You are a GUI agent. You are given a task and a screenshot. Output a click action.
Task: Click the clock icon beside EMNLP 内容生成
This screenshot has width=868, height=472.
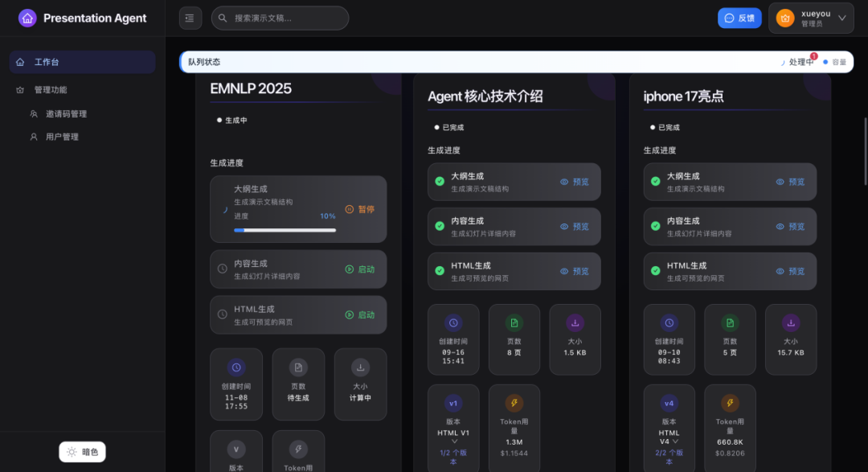tap(223, 269)
